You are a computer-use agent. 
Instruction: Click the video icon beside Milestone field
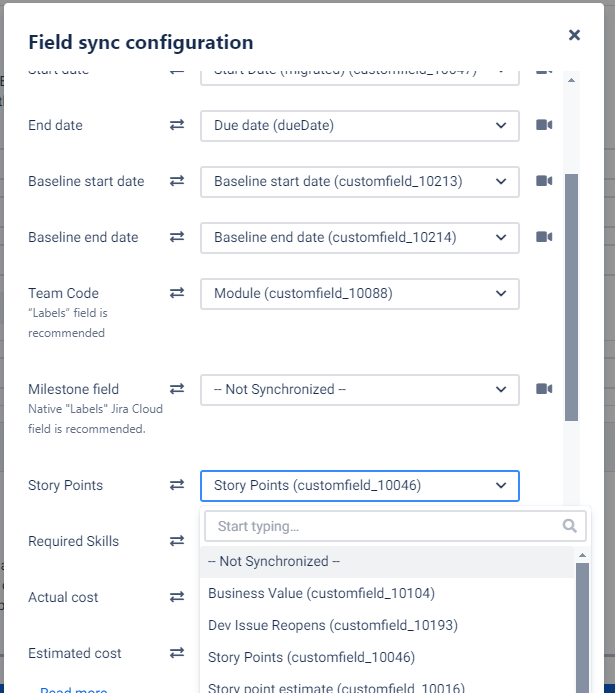(544, 389)
